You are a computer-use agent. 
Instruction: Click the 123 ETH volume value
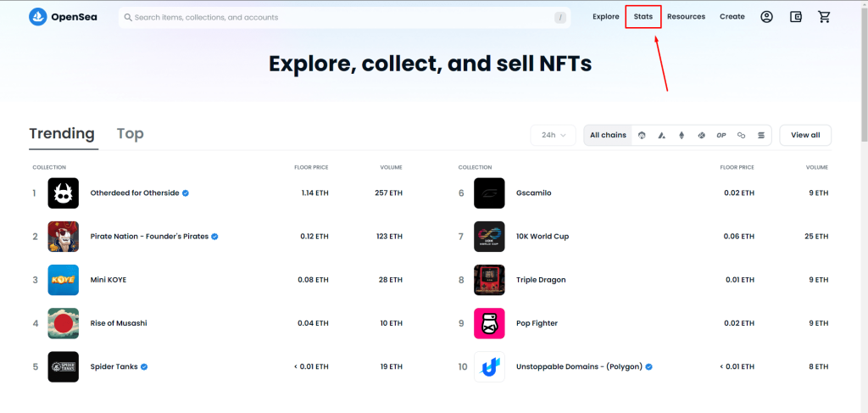389,237
